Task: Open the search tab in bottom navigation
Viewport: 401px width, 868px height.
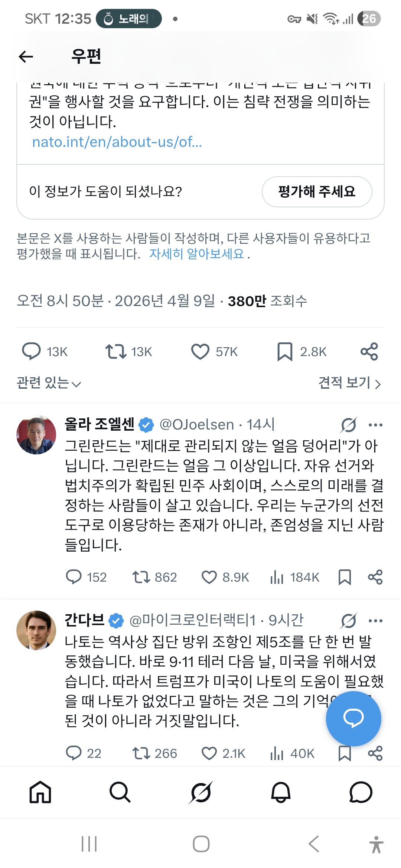Action: click(x=120, y=792)
